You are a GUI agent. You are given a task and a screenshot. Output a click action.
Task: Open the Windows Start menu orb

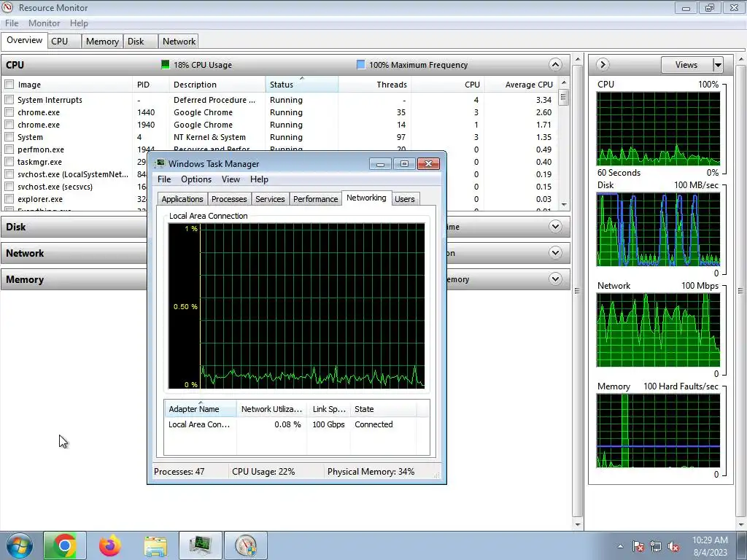pos(20,545)
